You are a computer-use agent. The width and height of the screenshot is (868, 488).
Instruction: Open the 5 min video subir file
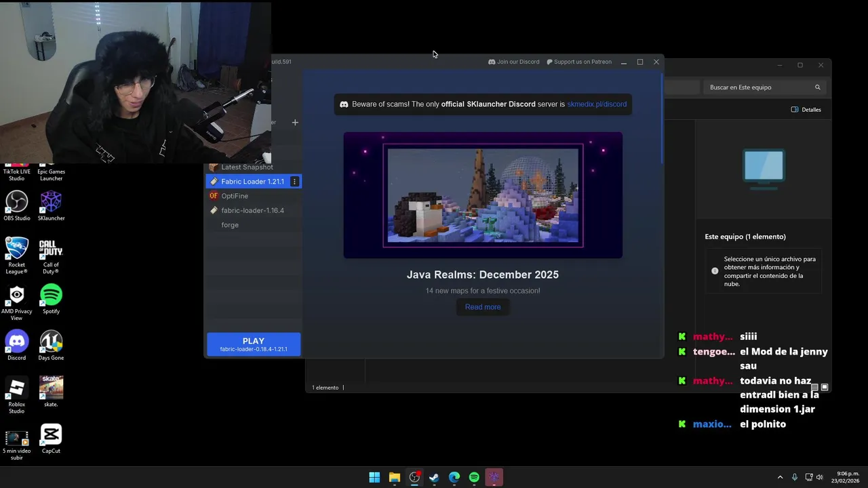point(17,444)
